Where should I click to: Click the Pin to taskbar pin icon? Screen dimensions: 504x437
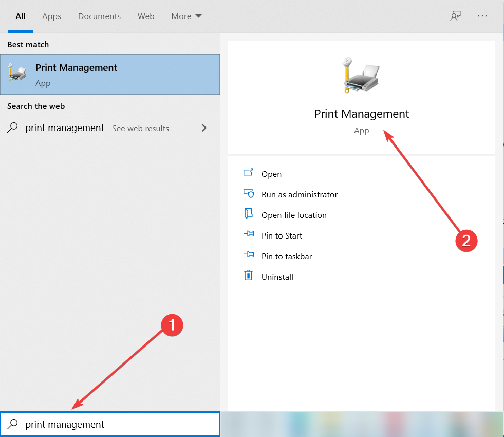tap(249, 254)
